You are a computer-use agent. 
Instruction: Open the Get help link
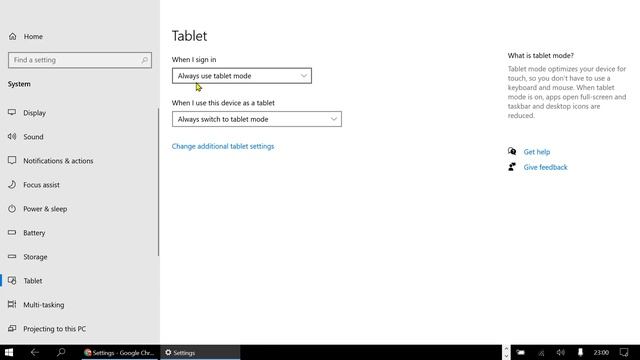click(537, 152)
